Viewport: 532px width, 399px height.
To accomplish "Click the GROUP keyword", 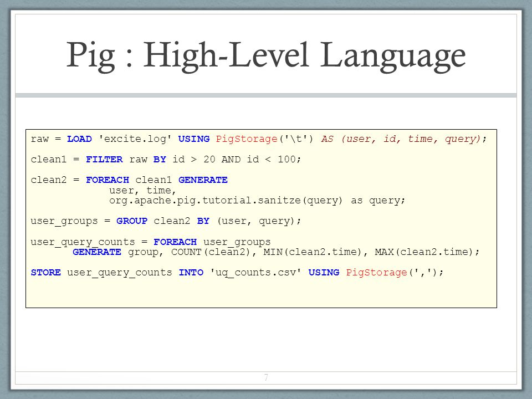I will [132, 221].
